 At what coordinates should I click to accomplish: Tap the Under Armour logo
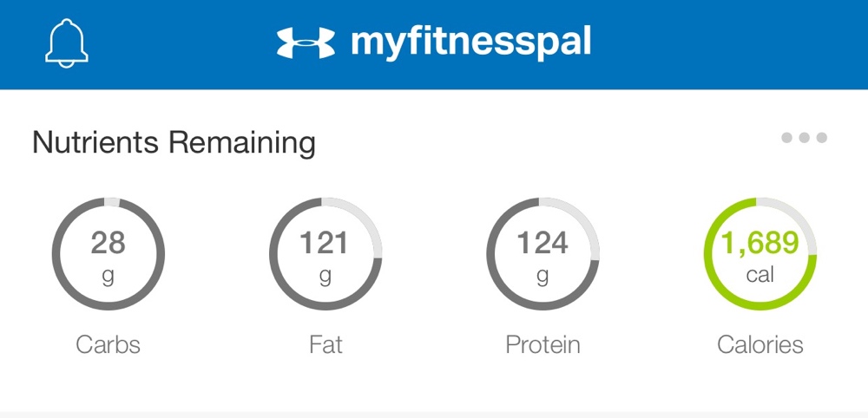tap(306, 43)
